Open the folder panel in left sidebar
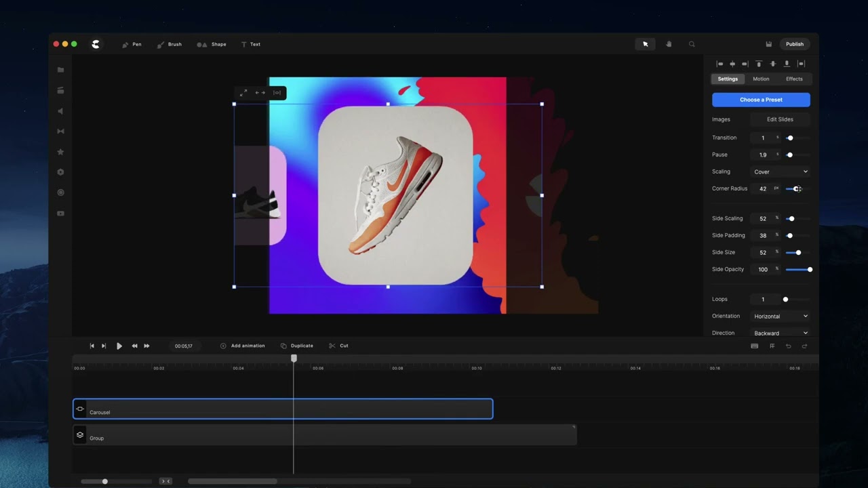868x488 pixels. [x=60, y=70]
